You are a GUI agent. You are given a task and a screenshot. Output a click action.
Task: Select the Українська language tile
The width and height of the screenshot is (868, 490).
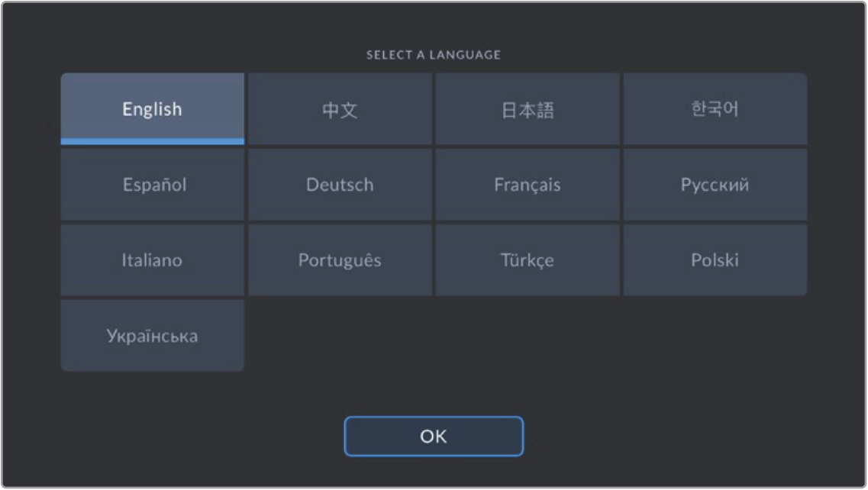tap(153, 335)
